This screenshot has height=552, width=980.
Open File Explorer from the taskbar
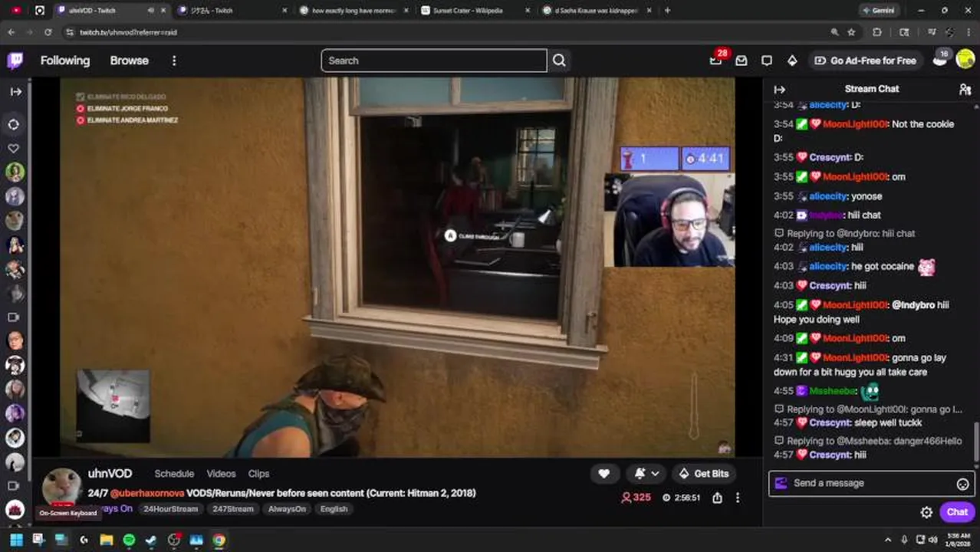coord(106,540)
